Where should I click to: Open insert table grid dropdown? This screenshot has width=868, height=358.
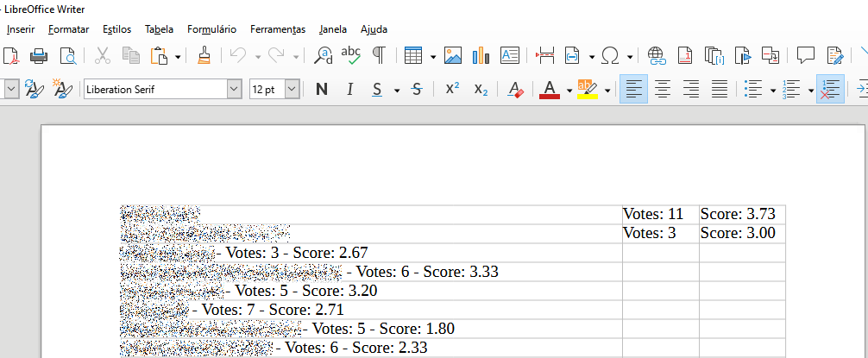tap(433, 56)
